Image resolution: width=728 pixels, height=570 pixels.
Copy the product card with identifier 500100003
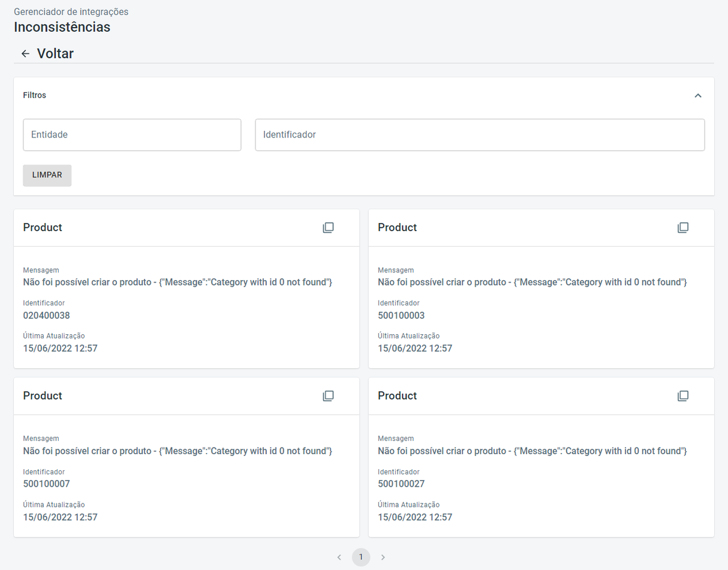tap(683, 228)
